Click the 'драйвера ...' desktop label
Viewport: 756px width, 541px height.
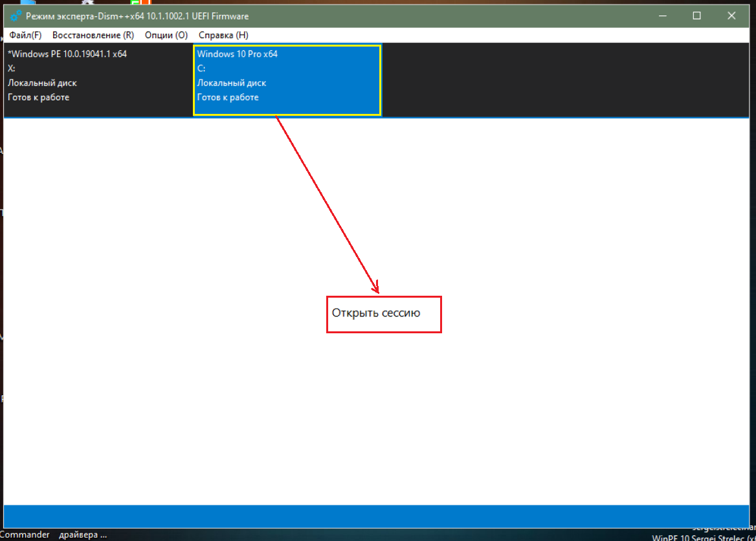pyautogui.click(x=82, y=535)
